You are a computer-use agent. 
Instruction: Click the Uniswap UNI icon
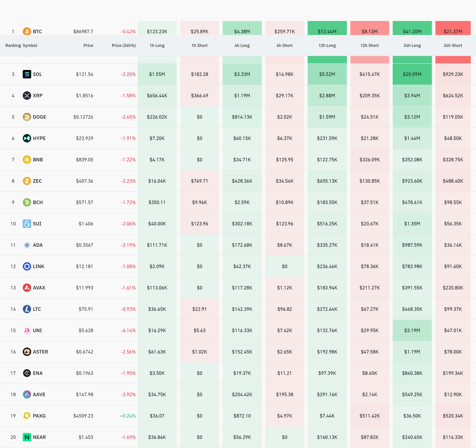click(27, 330)
